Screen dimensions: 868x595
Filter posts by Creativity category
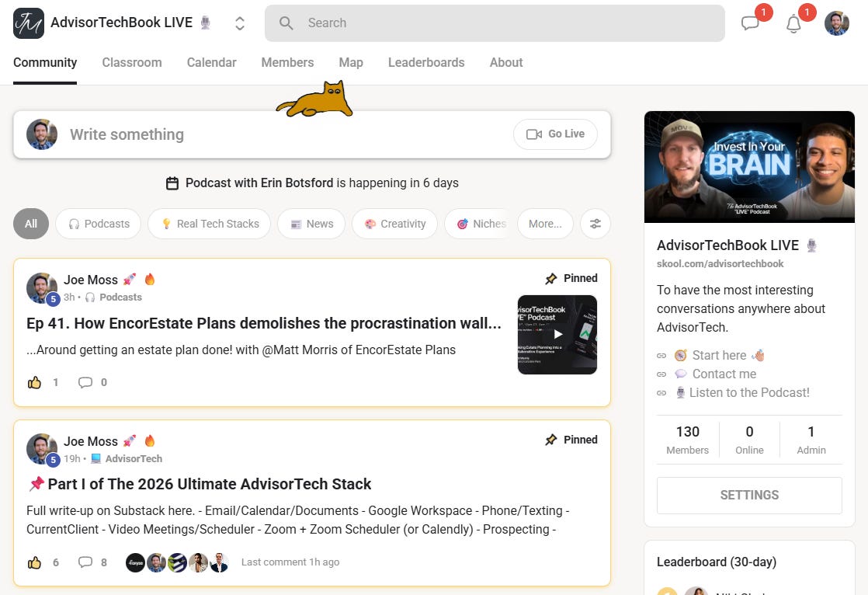[x=394, y=224]
